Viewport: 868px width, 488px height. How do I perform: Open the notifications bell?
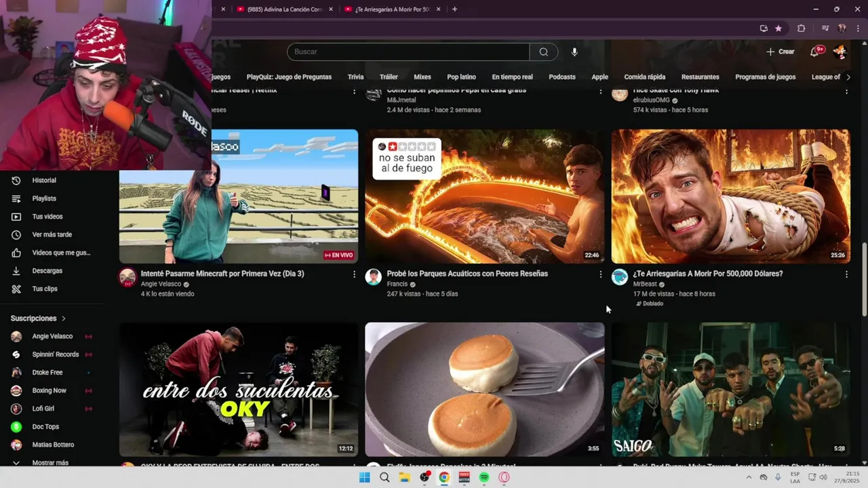tap(815, 52)
